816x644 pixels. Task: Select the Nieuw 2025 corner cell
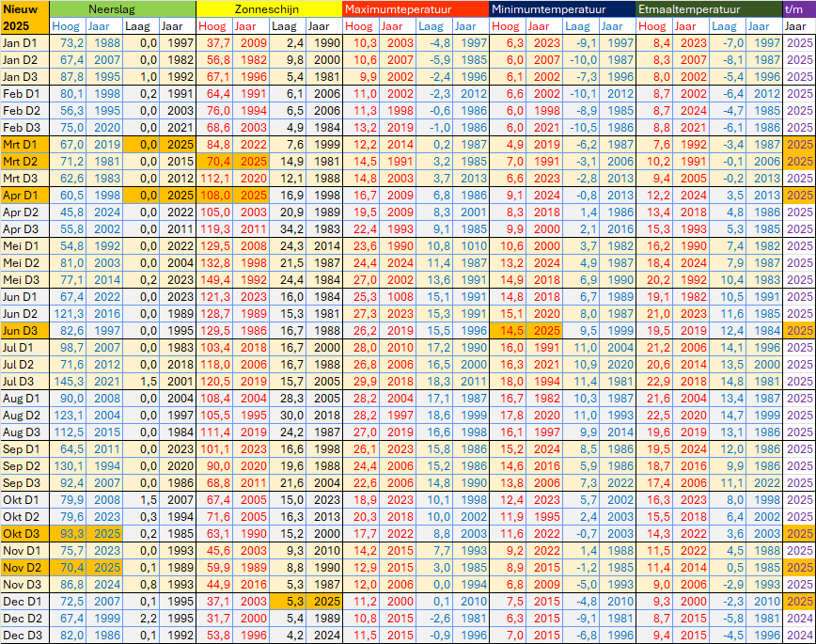coord(24,18)
